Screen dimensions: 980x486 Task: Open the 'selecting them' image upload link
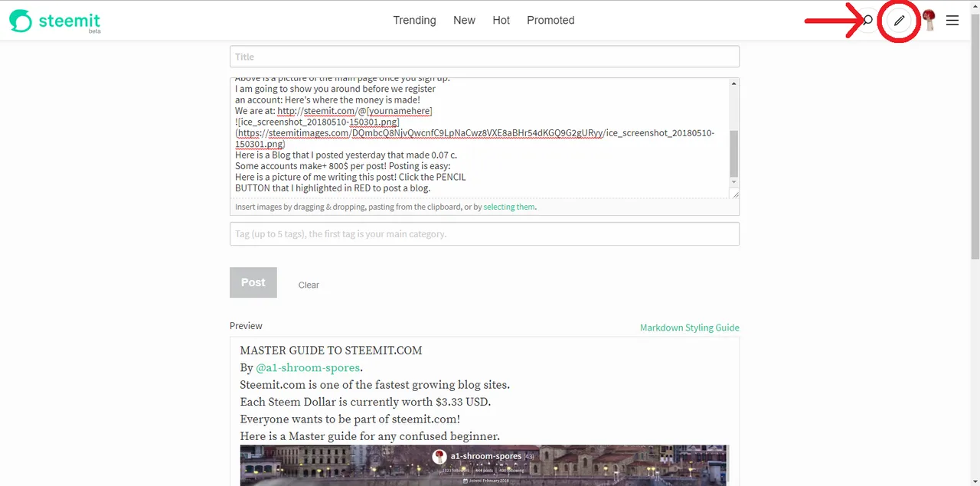coord(509,207)
